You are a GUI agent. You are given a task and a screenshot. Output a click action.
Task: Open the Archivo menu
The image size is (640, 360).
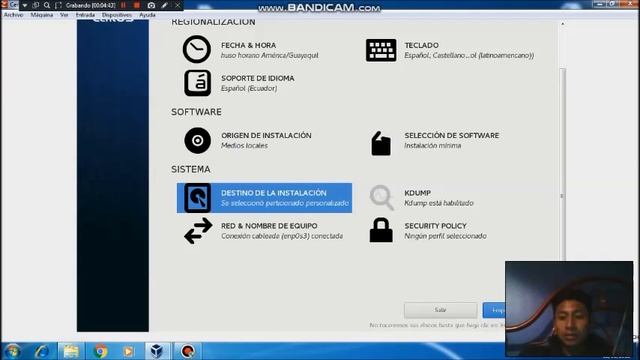[x=13, y=15]
